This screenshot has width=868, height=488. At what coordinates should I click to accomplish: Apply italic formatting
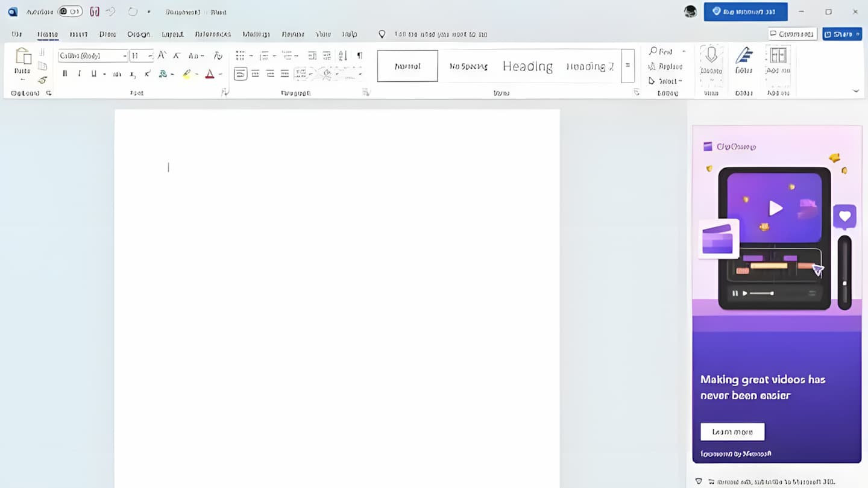(x=79, y=74)
